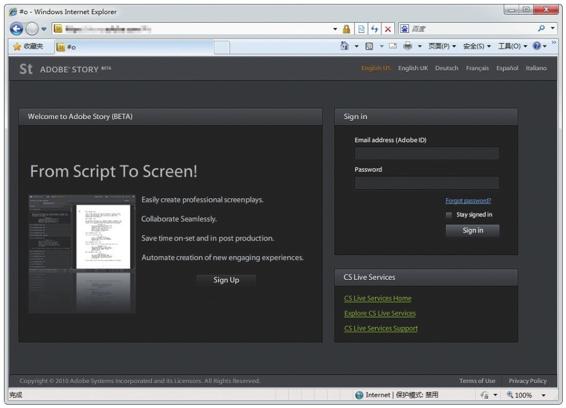Viewport: 566px width, 408px height.
Task: Open the Favorites star icon
Action: pyautogui.click(x=17, y=47)
